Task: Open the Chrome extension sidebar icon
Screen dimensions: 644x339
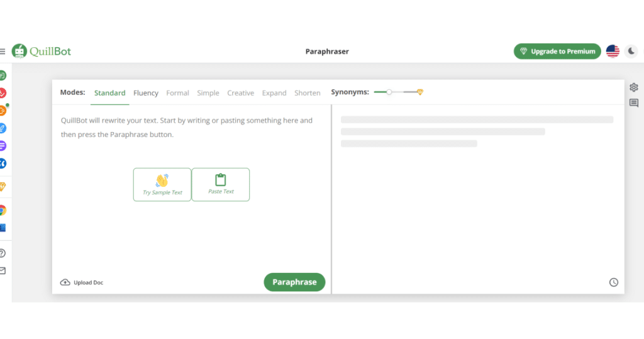Action: [x=3, y=211]
